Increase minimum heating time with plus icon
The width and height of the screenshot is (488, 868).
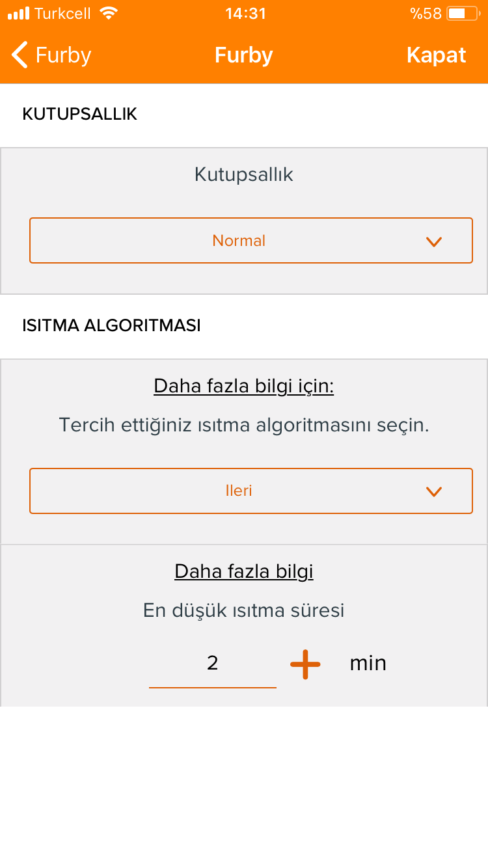pyautogui.click(x=305, y=664)
